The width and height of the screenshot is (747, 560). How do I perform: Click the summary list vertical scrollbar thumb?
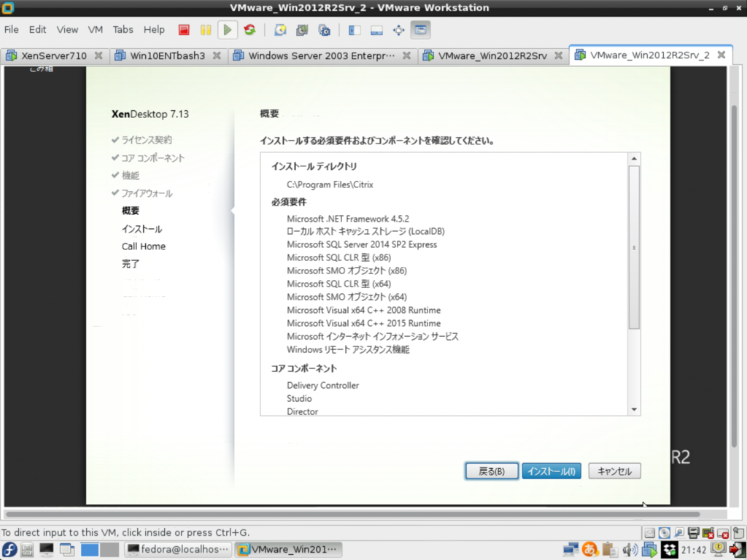(x=634, y=247)
